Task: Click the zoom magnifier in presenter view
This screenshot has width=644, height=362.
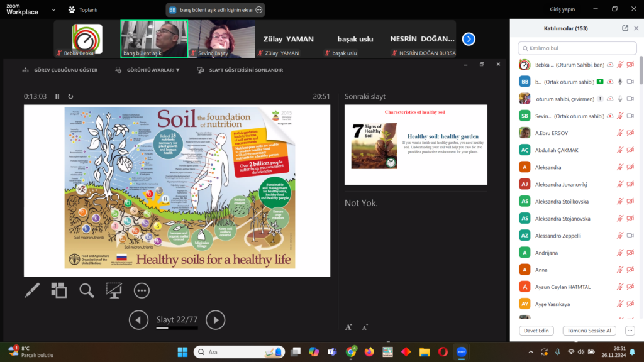Action: pos(86,290)
